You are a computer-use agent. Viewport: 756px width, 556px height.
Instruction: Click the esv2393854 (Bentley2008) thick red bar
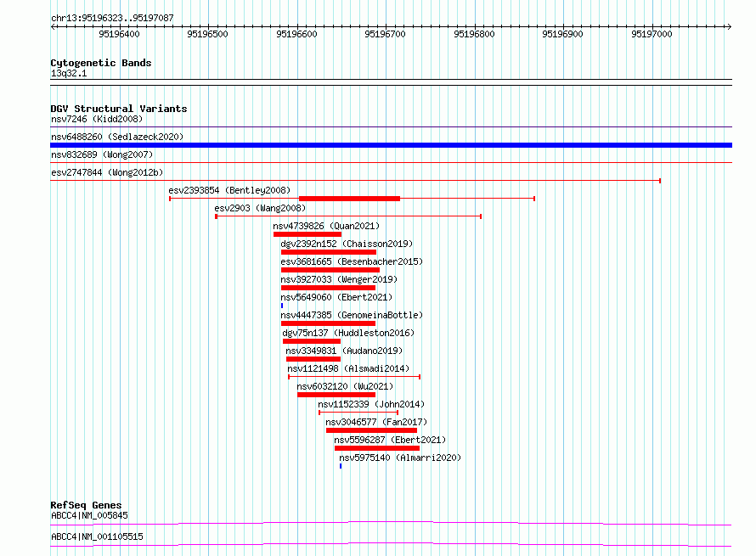click(x=350, y=199)
